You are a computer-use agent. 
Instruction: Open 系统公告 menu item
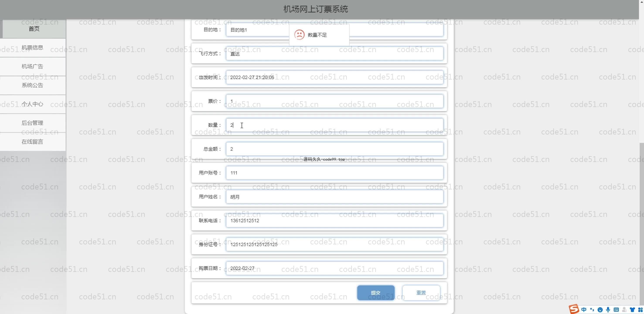[x=32, y=85]
